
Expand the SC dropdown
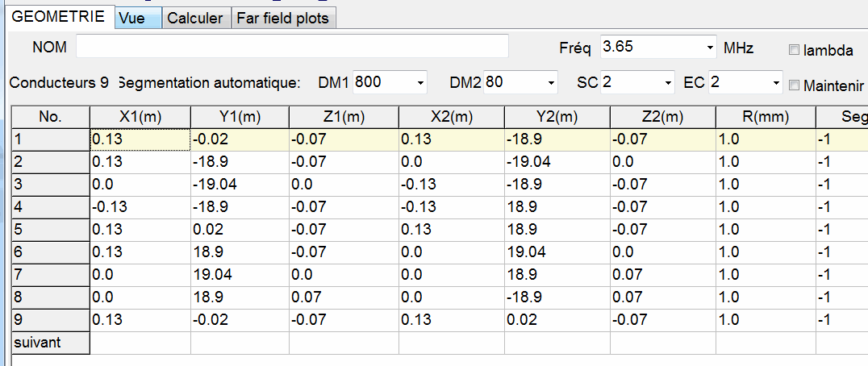point(667,83)
